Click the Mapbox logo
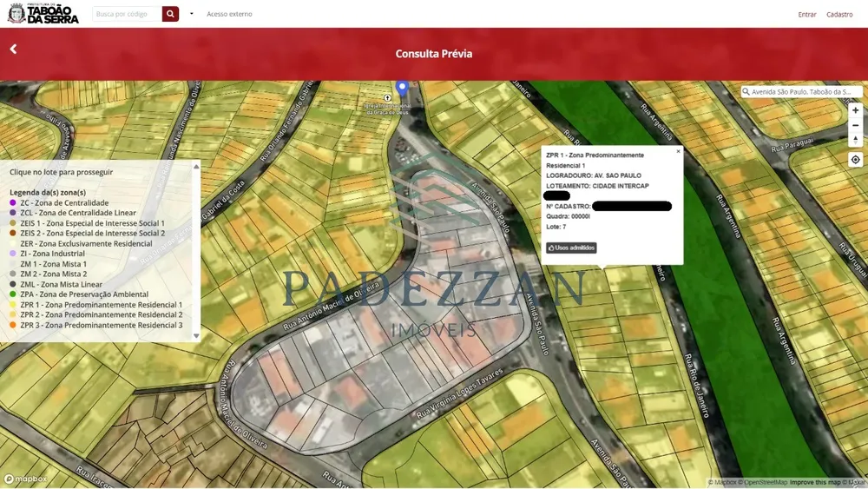Screen dimensions: 868x489 [25, 479]
